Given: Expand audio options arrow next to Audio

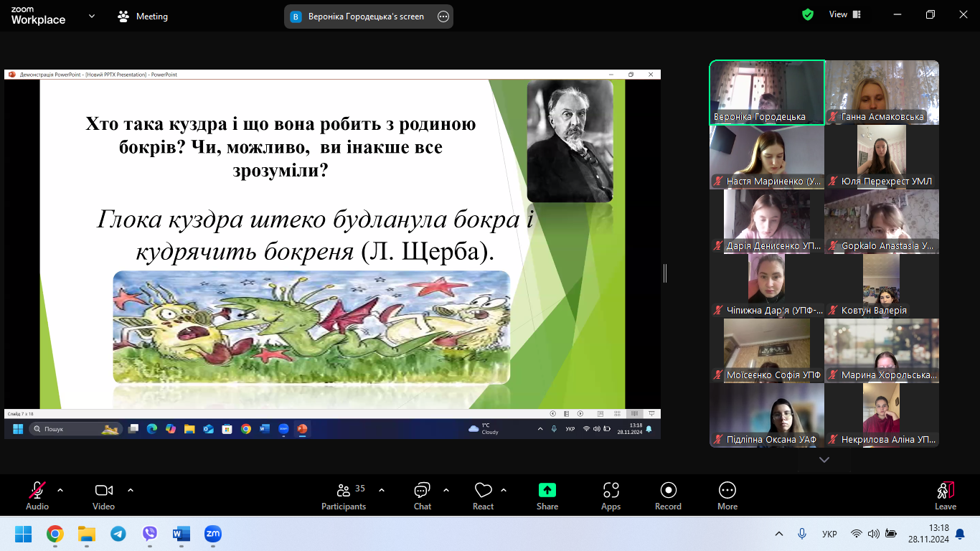Looking at the screenshot, I should pos(60,490).
